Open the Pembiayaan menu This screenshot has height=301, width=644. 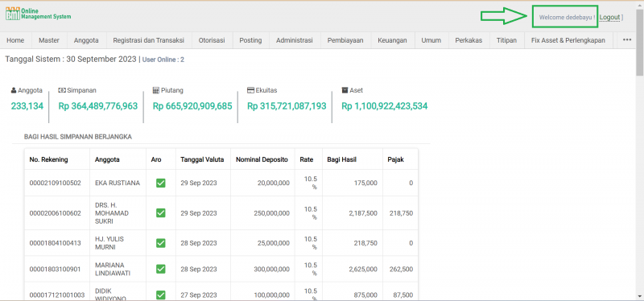[345, 40]
